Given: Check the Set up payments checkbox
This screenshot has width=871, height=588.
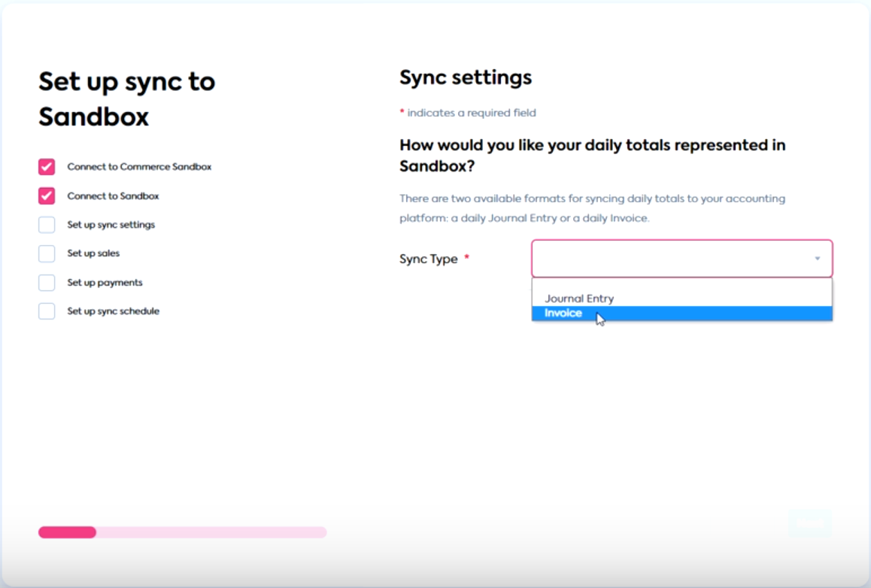Looking at the screenshot, I should click(x=46, y=282).
